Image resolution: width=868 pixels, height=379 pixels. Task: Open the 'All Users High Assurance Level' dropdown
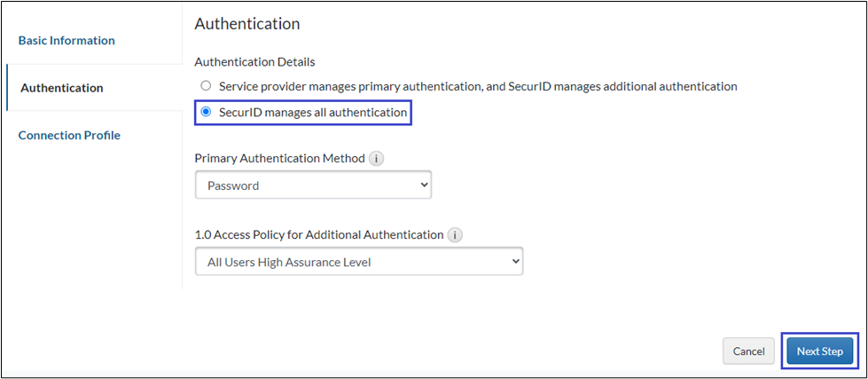point(358,262)
